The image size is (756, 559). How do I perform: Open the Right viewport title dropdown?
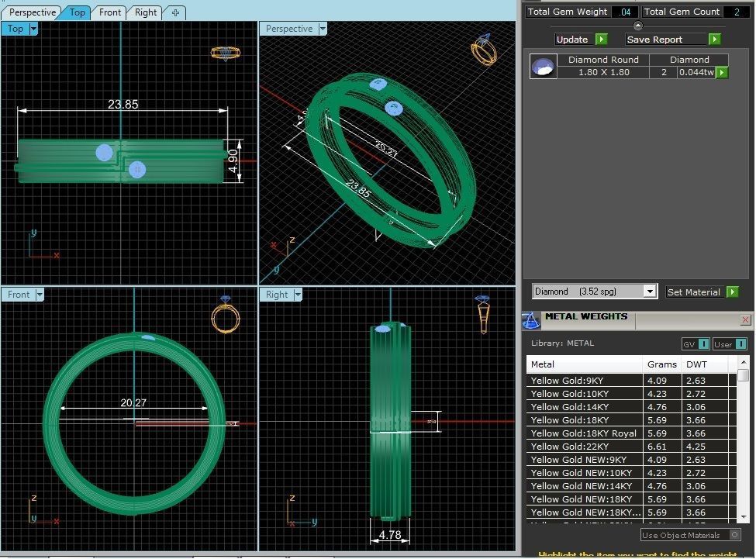[x=298, y=295]
